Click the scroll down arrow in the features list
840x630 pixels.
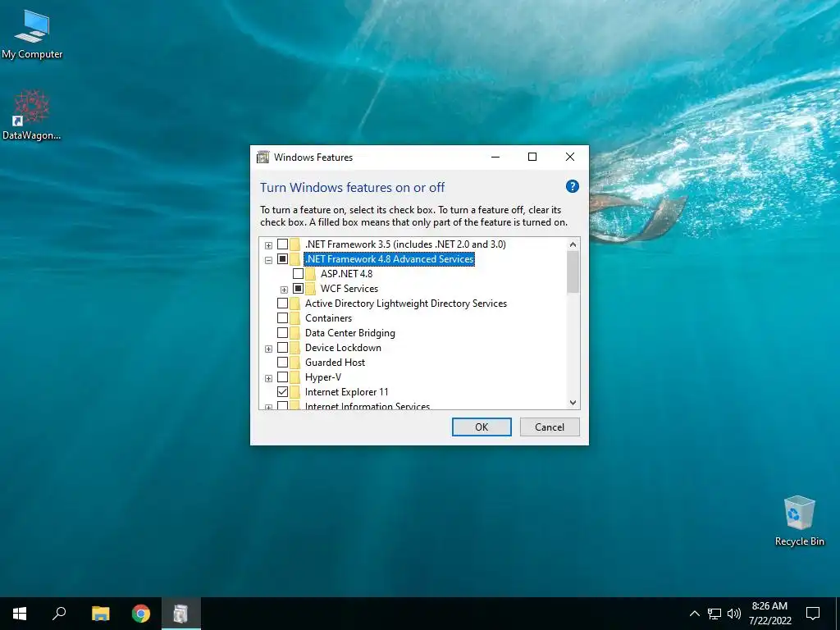point(573,402)
